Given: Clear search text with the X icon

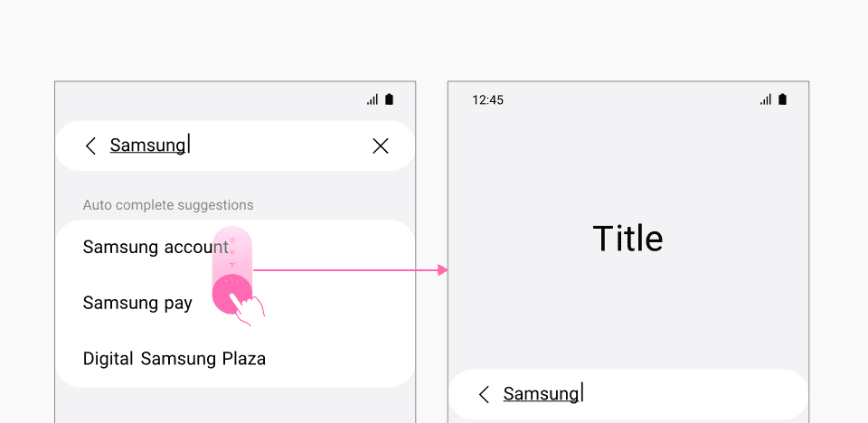Looking at the screenshot, I should [x=381, y=146].
